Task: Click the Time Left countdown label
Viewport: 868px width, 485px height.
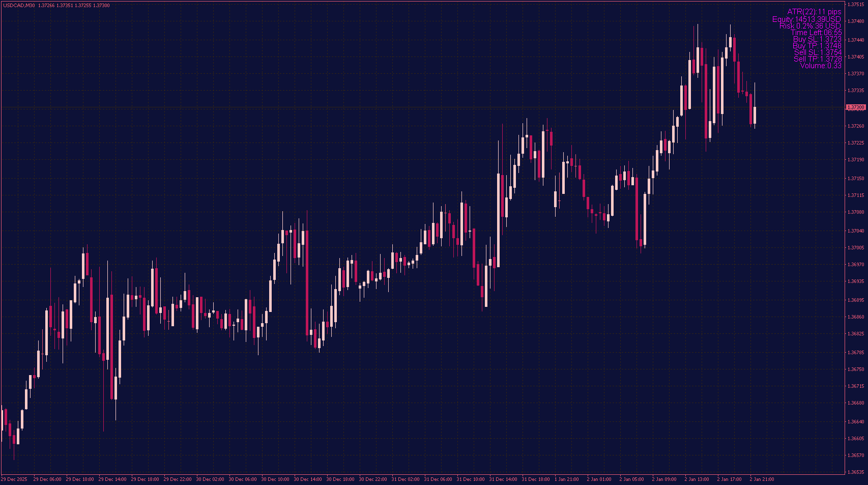Action: click(816, 33)
